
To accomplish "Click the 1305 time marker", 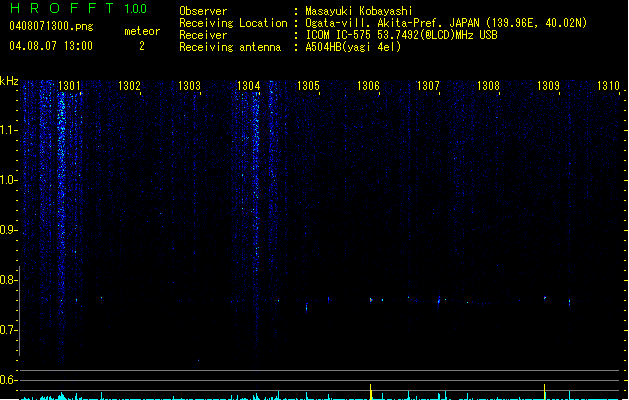I will tap(308, 86).
